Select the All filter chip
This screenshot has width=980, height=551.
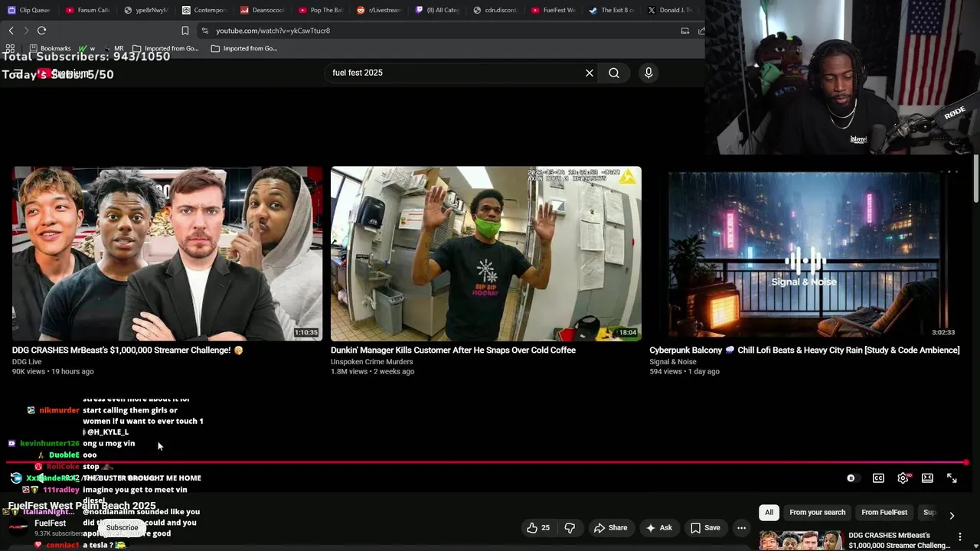(769, 512)
